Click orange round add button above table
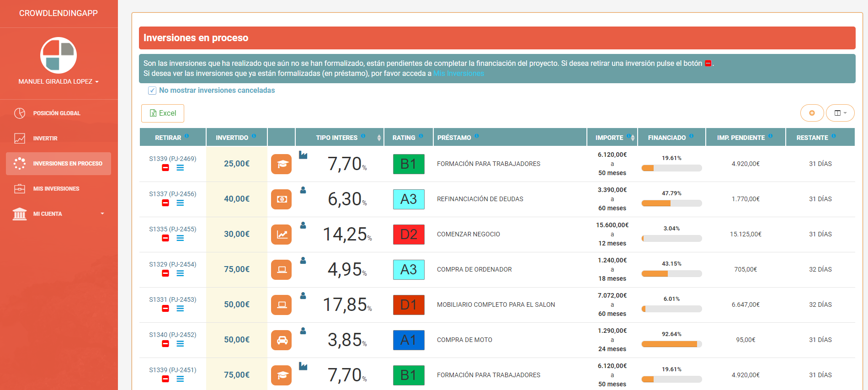This screenshot has height=390, width=868. click(812, 113)
